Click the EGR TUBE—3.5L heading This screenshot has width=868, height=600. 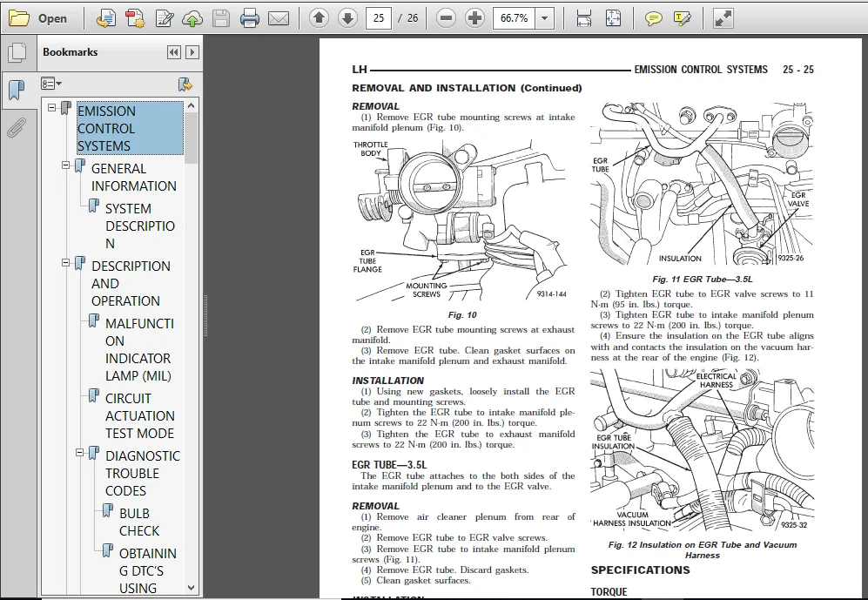point(389,465)
